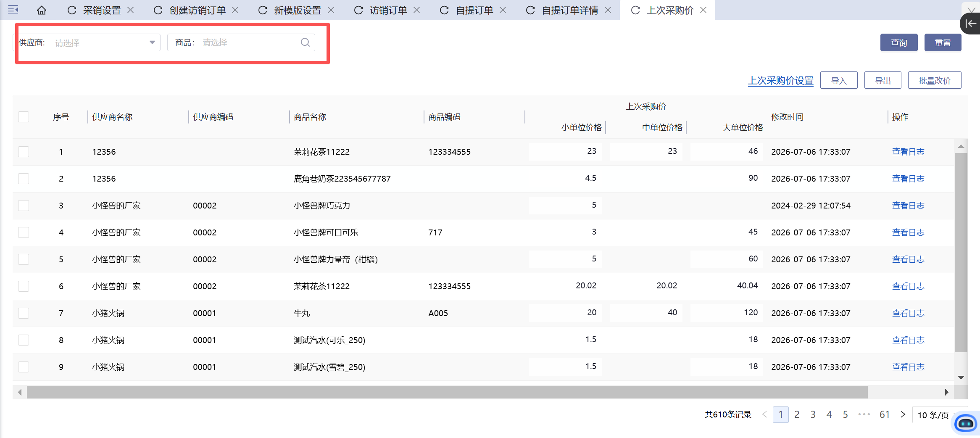Image resolution: width=980 pixels, height=438 pixels.
Task: Go to page 61
Action: [885, 414]
